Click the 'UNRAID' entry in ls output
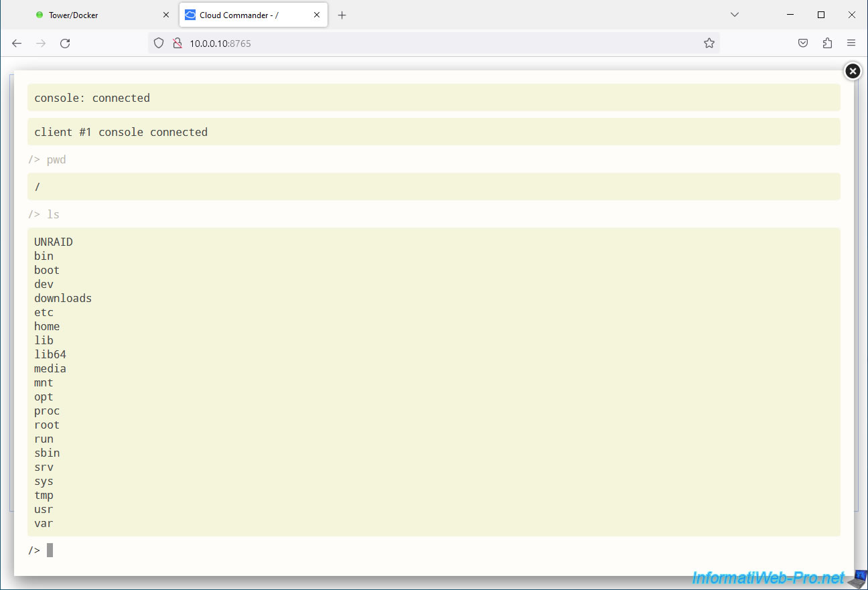 [x=54, y=242]
